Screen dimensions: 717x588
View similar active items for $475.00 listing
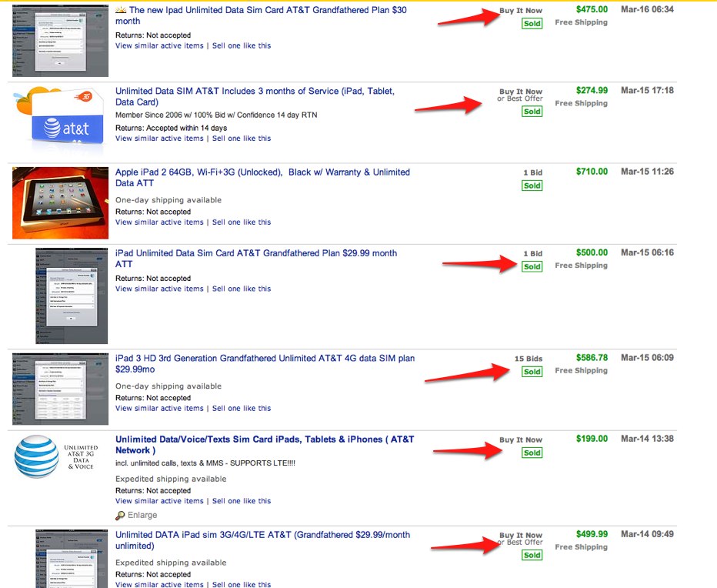pyautogui.click(x=159, y=45)
